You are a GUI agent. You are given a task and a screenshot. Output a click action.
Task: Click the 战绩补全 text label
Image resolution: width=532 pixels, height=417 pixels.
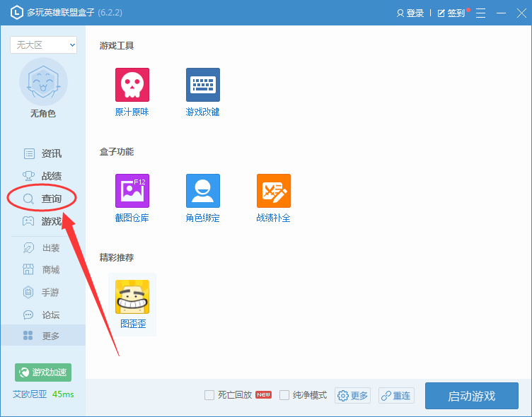click(274, 218)
